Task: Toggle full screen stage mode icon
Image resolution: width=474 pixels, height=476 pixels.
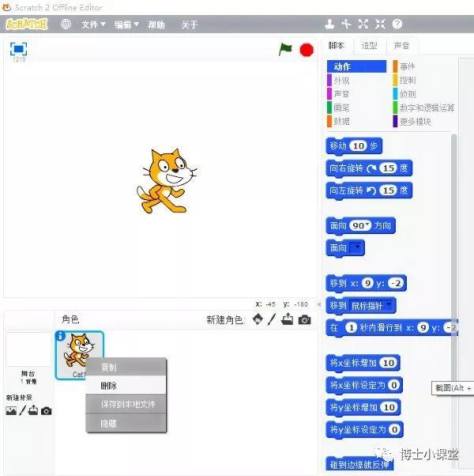Action: point(18,49)
